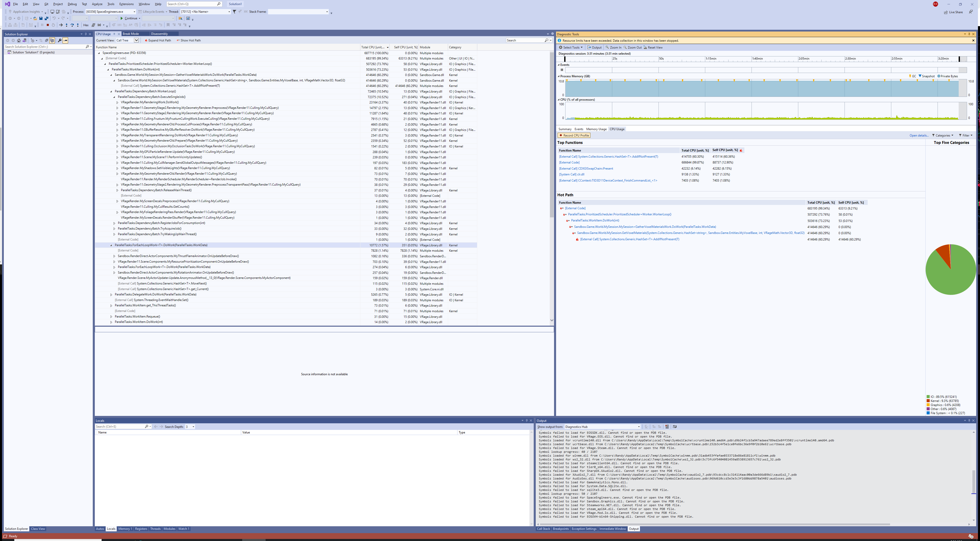980x541 pixels.
Task: Click Show Next Statement arrow icon
Action: [61, 25]
